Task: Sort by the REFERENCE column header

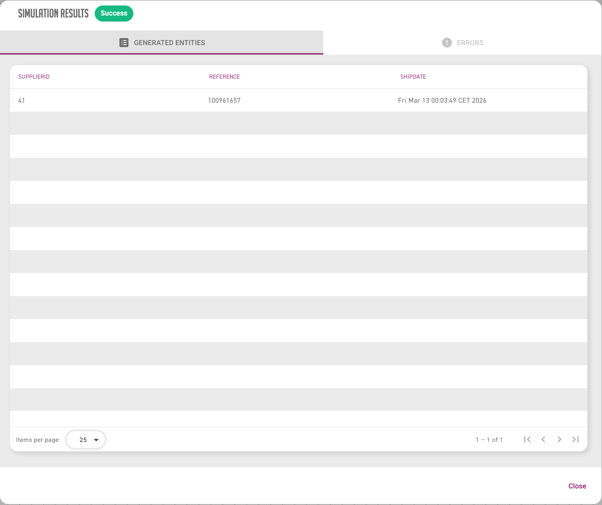Action: pos(224,77)
